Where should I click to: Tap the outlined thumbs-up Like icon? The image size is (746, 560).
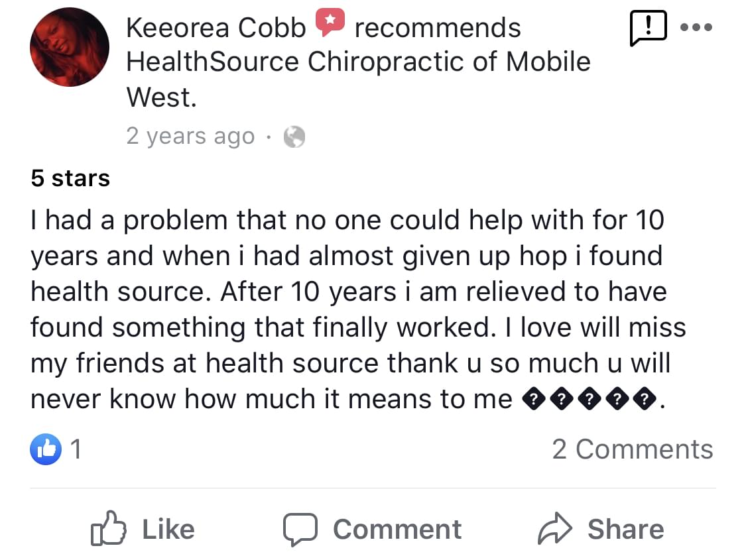click(108, 529)
